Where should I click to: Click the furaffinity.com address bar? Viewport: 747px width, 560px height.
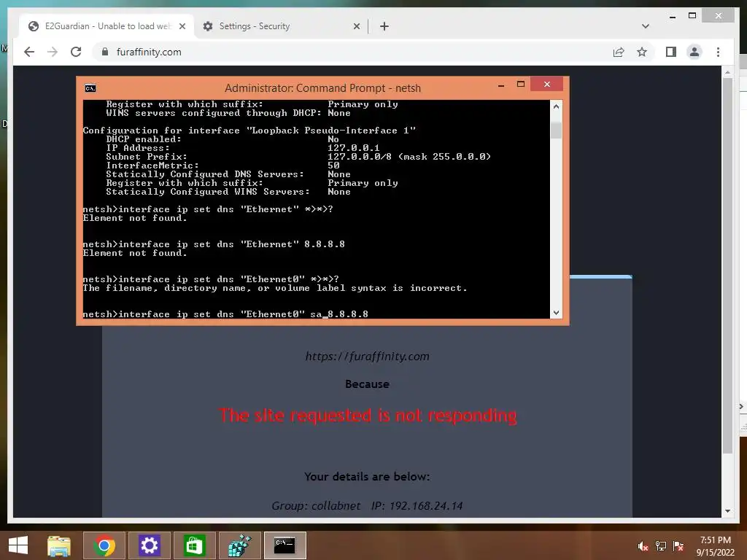point(352,52)
